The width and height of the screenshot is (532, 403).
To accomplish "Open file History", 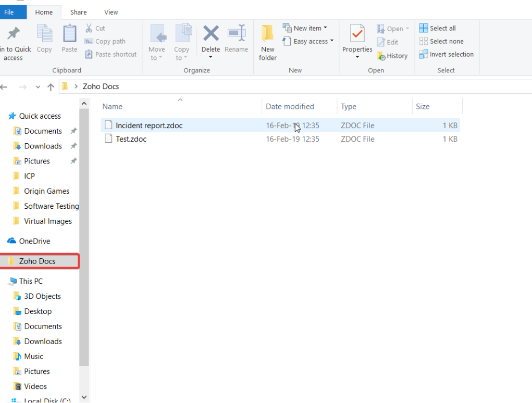I will coord(392,56).
